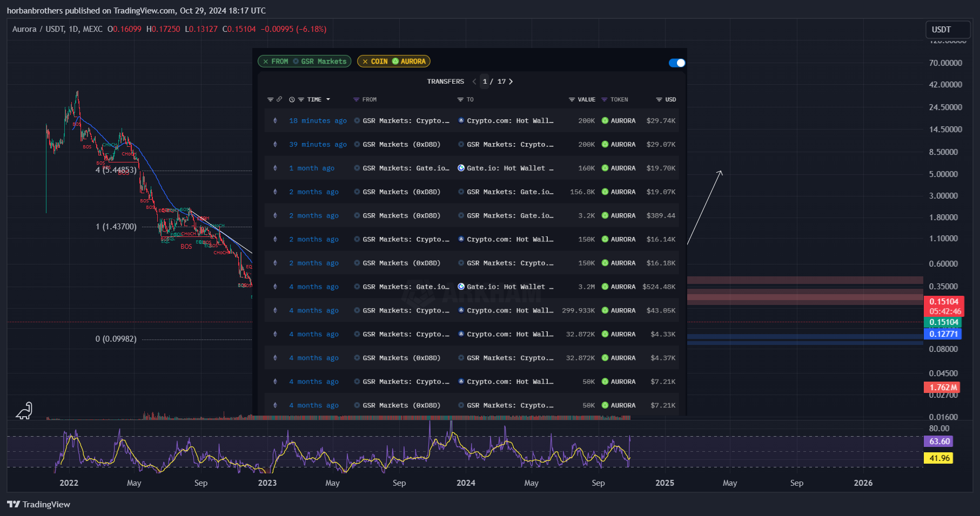Image resolution: width=980 pixels, height=516 pixels.
Task: Toggle the TIME sort caret
Action: pyautogui.click(x=328, y=100)
